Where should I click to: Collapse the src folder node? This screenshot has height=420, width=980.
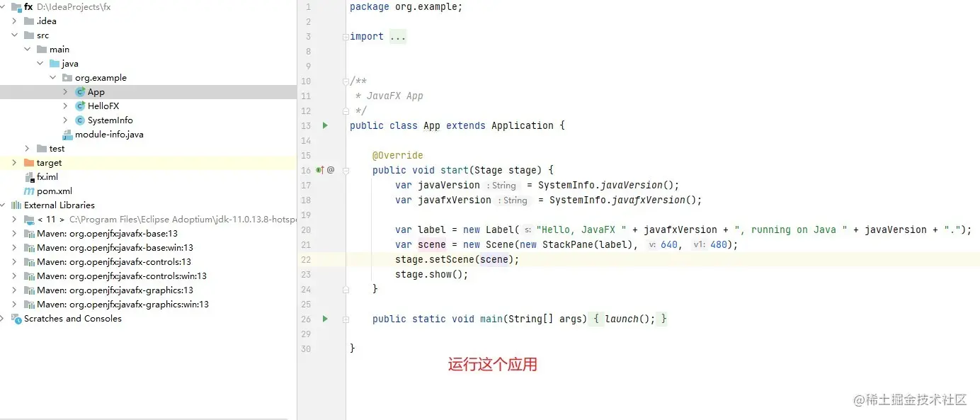pyautogui.click(x=14, y=35)
